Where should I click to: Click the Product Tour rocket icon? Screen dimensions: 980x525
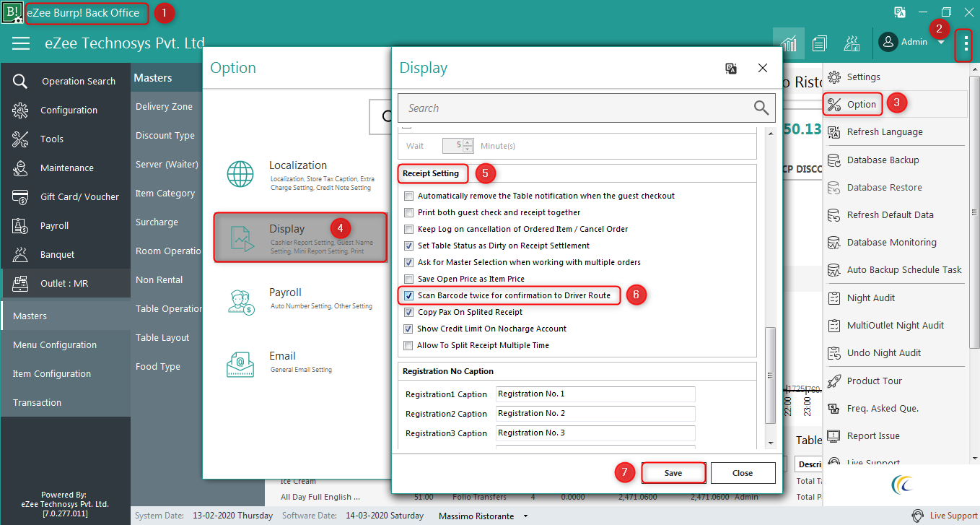(x=834, y=381)
